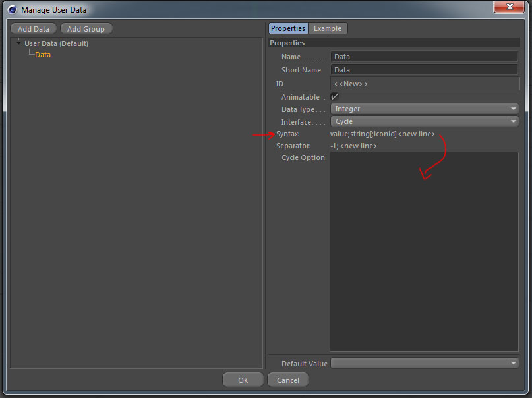Image resolution: width=532 pixels, height=398 pixels.
Task: Click the ID field showing <<New>>
Action: [425, 84]
